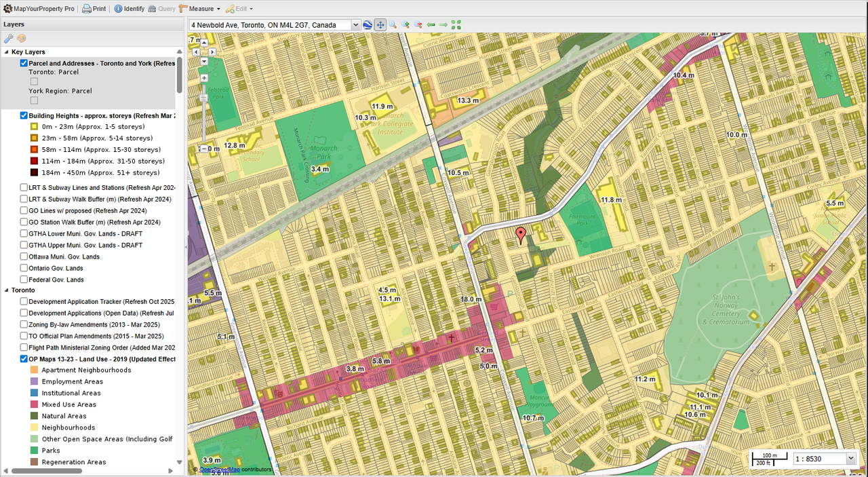Enable LRT & Subway Lines and Stations layer
Viewport: 868px width, 477px height.
[24, 188]
